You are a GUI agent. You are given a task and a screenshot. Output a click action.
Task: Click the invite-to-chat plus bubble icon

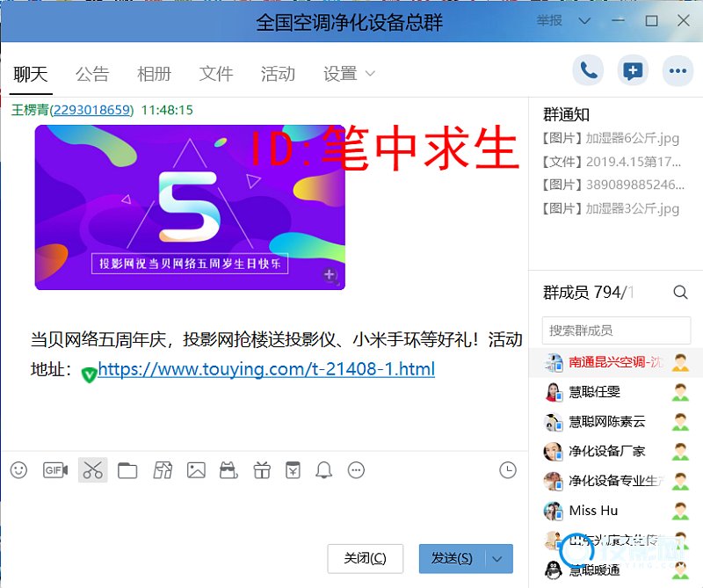pyautogui.click(x=633, y=70)
